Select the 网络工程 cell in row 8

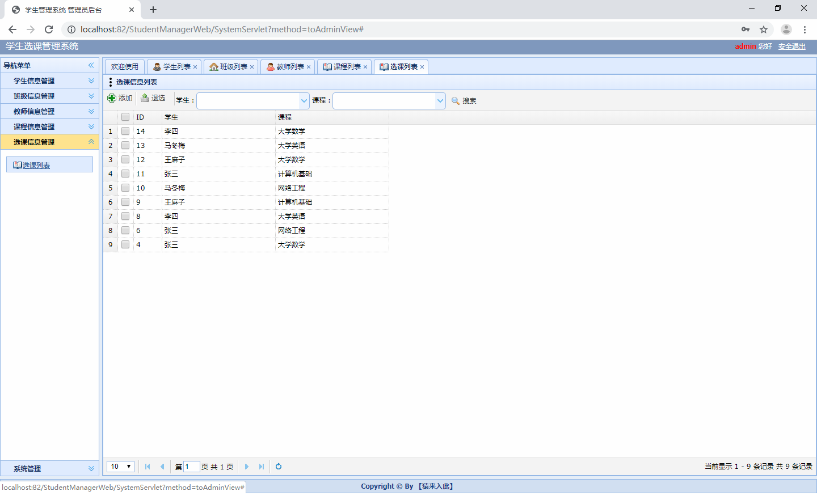(x=332, y=231)
